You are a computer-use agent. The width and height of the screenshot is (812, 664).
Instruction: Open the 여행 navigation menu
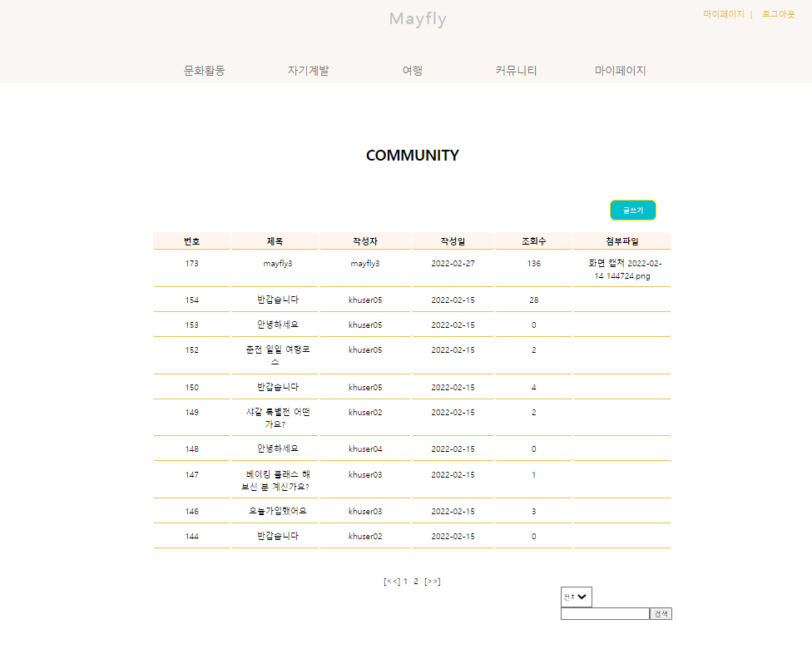pyautogui.click(x=412, y=71)
